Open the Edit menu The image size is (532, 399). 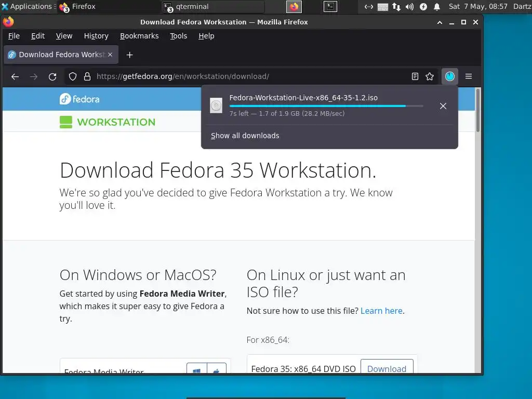(38, 36)
